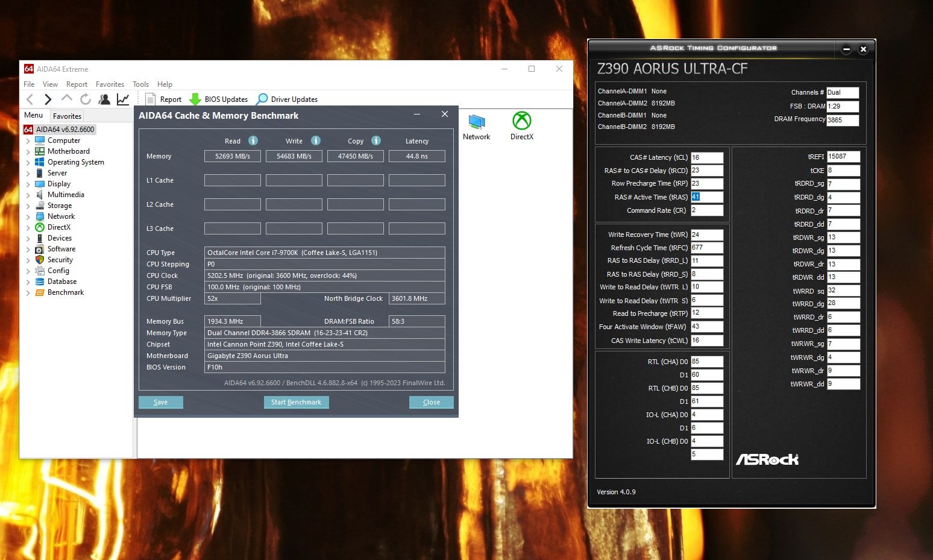Go forward using AIDA64 toolbar arrow
Screen dimensions: 933x560
[x=48, y=99]
